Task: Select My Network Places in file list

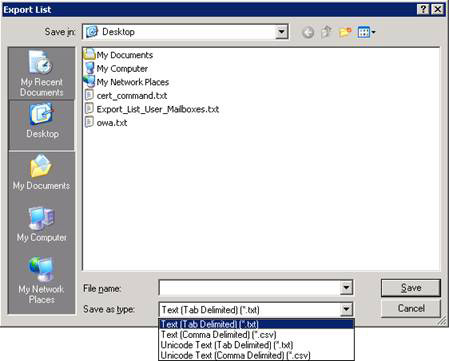Action: [x=127, y=82]
